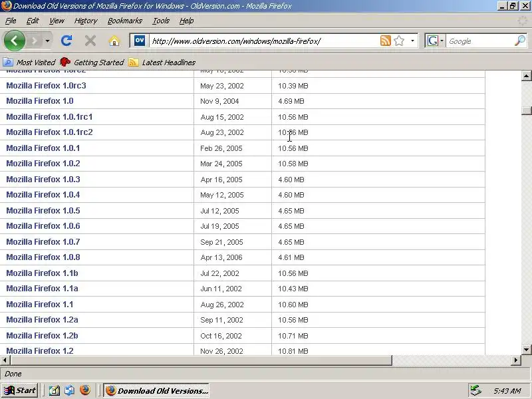Open the Mozilla Firefox 1.0.1rc1 link
The height and width of the screenshot is (399, 532).
click(49, 117)
